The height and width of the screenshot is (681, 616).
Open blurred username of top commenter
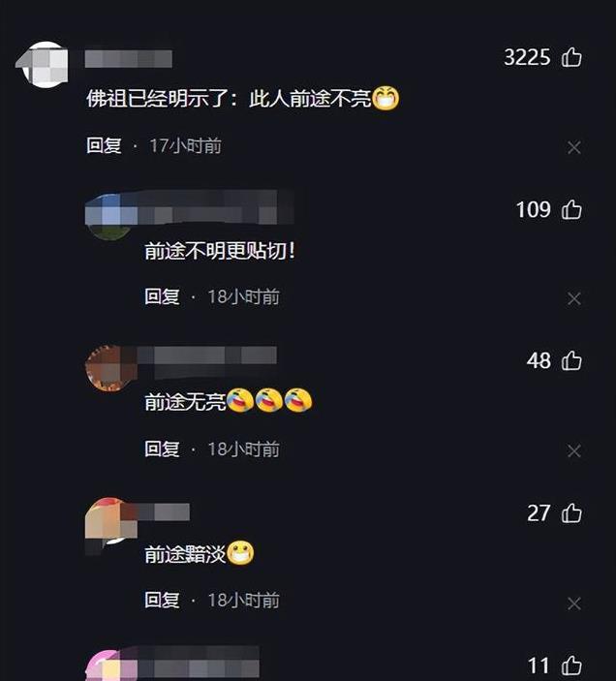[129, 59]
